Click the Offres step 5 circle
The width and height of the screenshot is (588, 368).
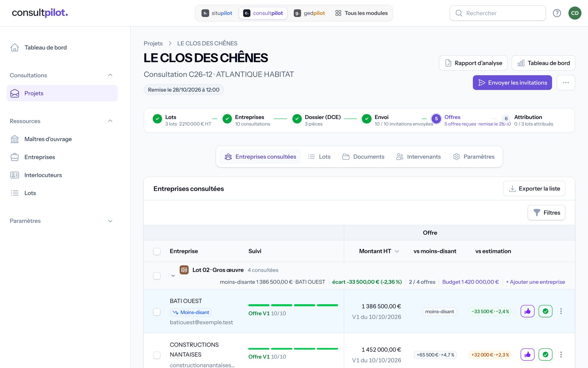(436, 119)
